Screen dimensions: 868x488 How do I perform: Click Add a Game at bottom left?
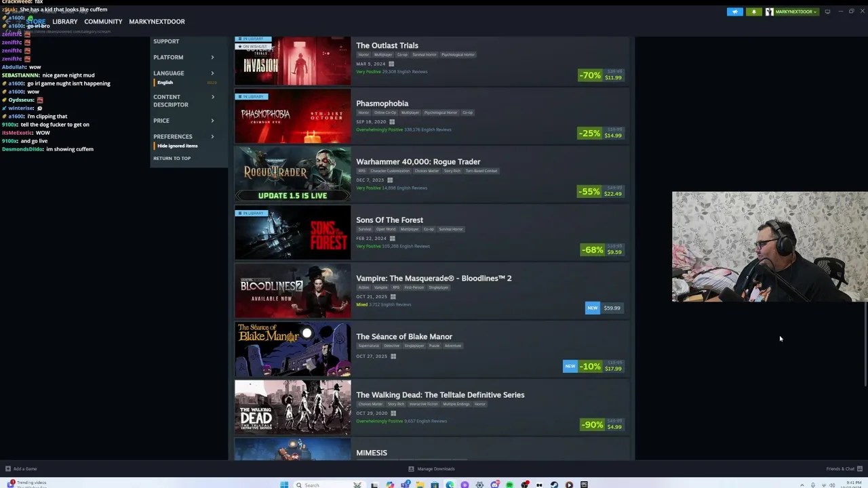click(x=21, y=469)
